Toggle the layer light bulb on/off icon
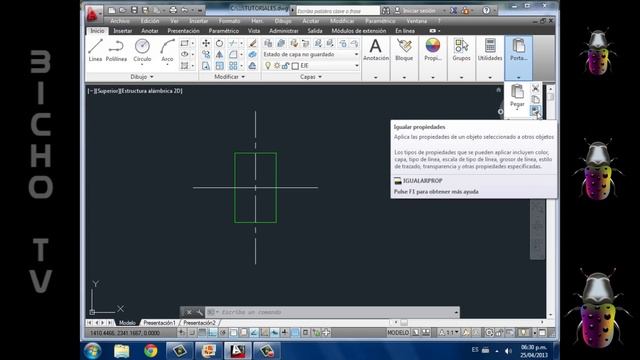640x360 pixels. [x=268, y=65]
